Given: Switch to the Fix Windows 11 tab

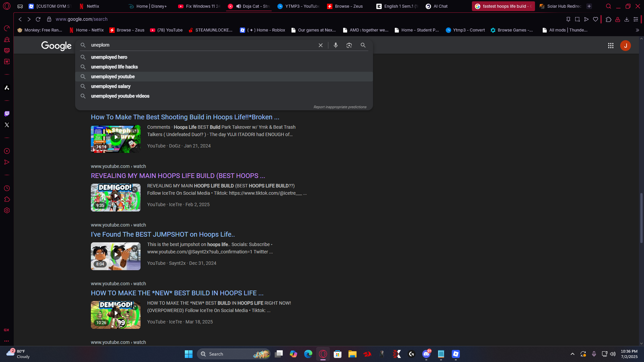Looking at the screenshot, I should tap(199, 6).
